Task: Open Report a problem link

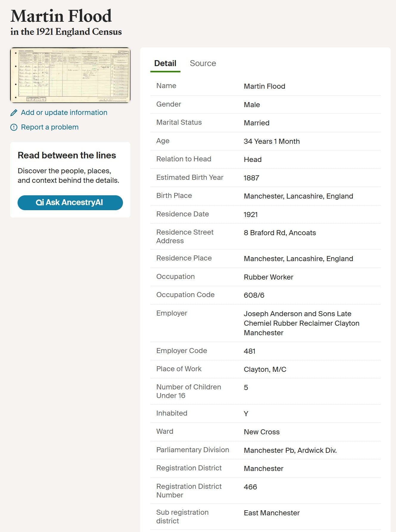Action: [50, 127]
